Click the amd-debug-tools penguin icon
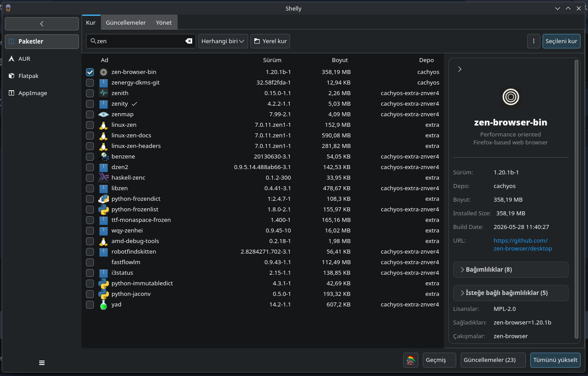588x376 pixels. [104, 241]
